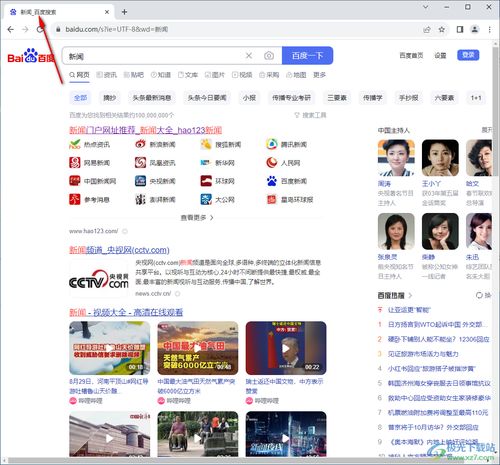Click the Baidu logo
The height and width of the screenshot is (465, 500).
[x=31, y=56]
